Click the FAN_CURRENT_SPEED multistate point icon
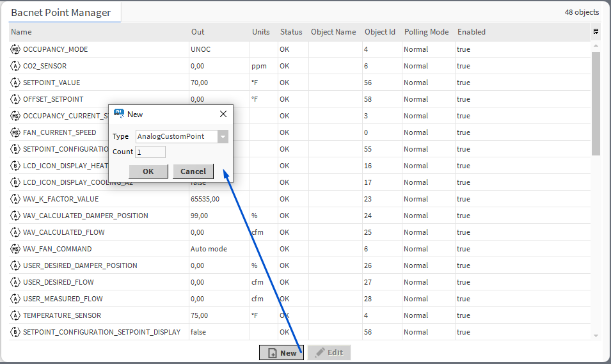This screenshot has height=364, width=611. 15,132
